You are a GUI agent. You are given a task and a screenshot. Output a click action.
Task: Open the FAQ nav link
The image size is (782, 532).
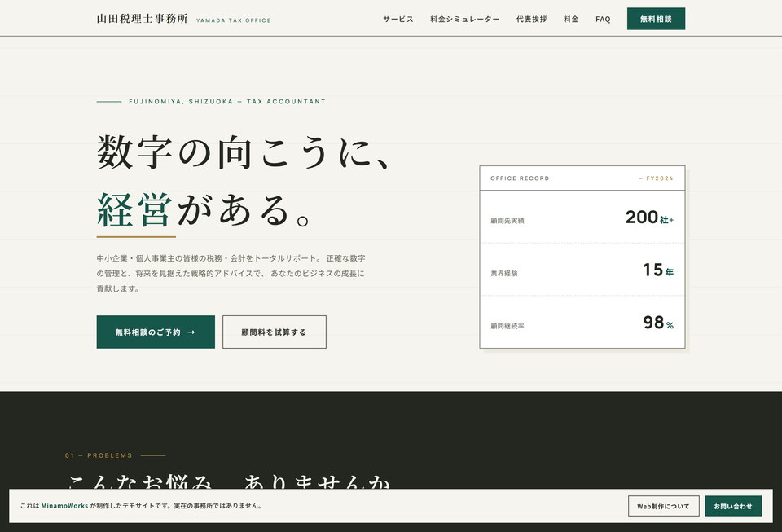point(603,19)
